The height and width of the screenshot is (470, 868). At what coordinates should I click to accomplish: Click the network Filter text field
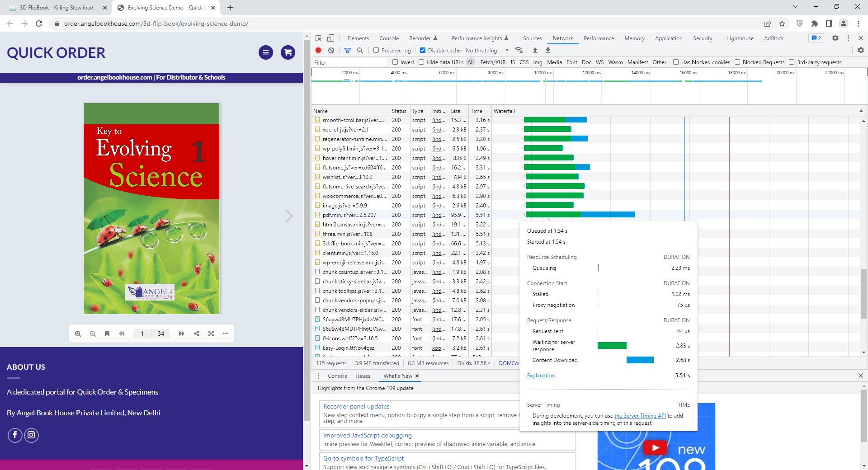click(x=350, y=62)
